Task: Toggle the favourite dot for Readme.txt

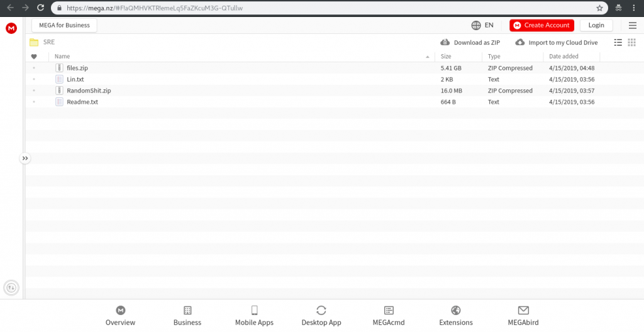Action: coord(34,102)
